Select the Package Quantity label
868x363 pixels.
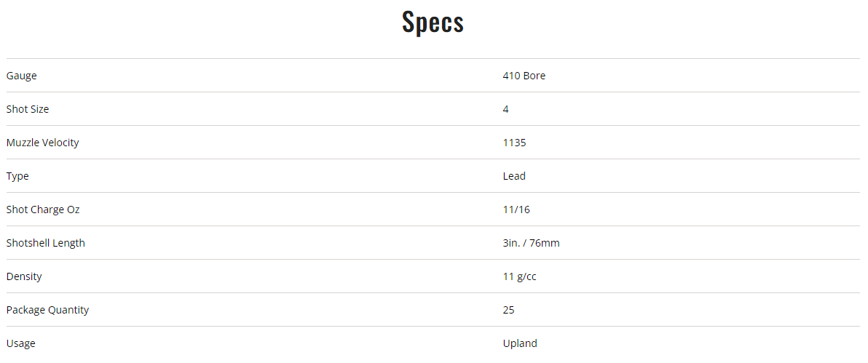coord(47,310)
